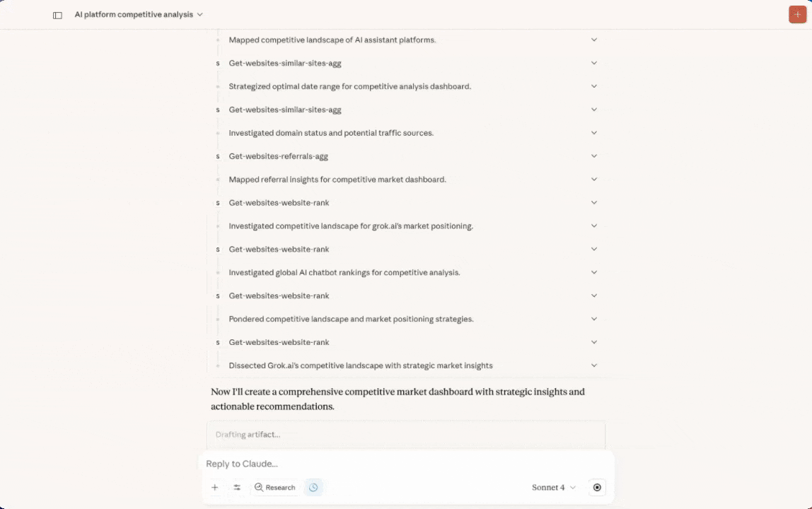Click the 's' icon beside Get-websites-referrals-agg
812x509 pixels.
(x=217, y=156)
